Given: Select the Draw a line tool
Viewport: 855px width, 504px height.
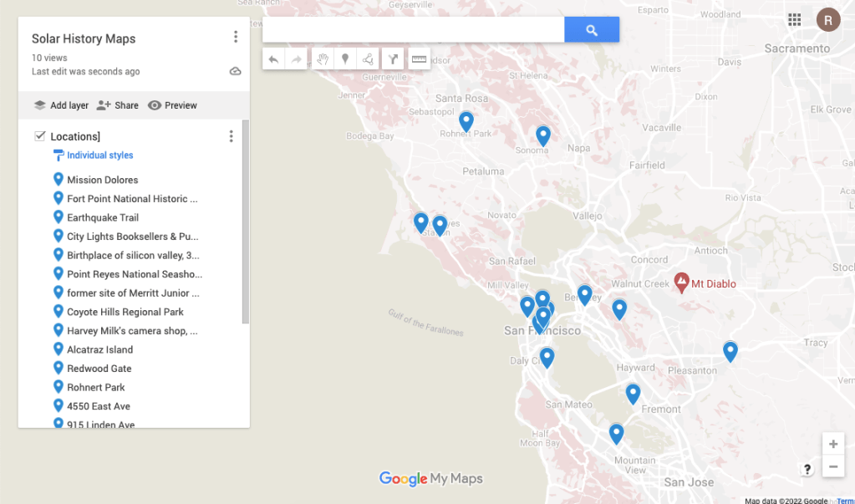Looking at the screenshot, I should (x=367, y=59).
